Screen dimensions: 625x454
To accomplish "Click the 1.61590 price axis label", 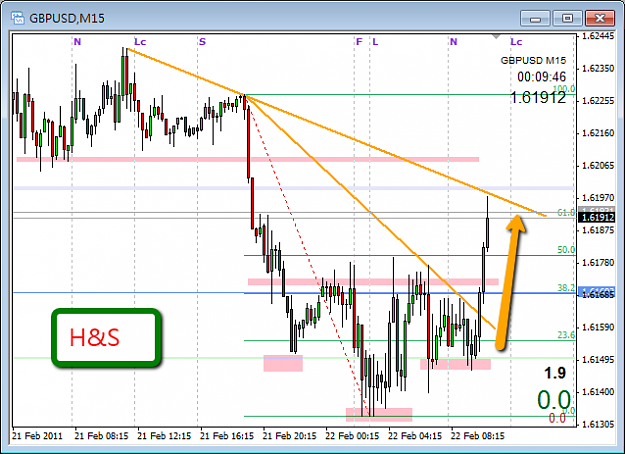I will 598,327.
